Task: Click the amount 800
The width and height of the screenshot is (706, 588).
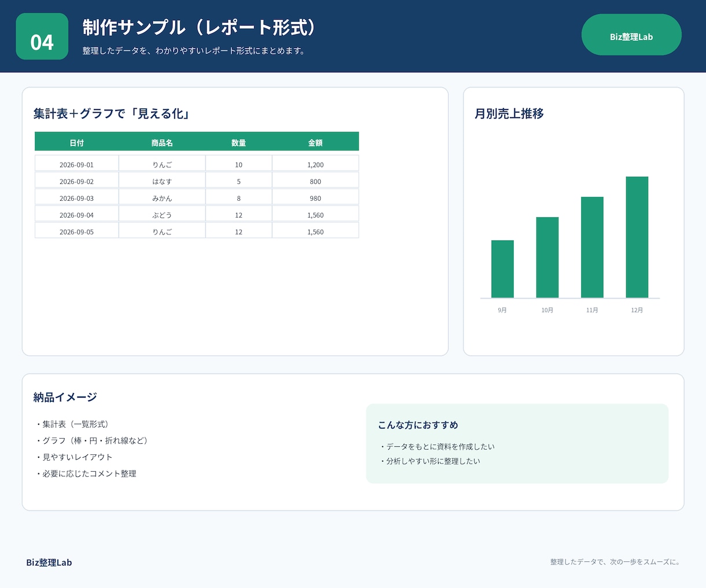Action: (315, 181)
